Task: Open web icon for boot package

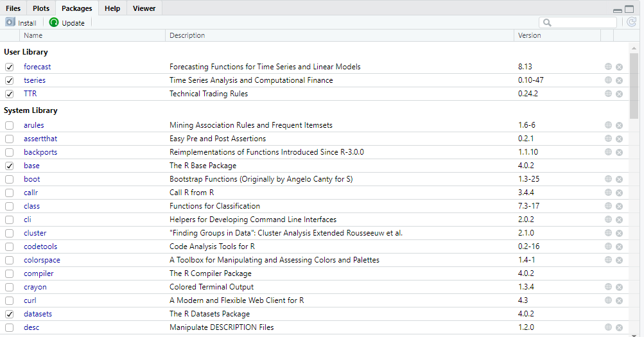Action: [608, 179]
